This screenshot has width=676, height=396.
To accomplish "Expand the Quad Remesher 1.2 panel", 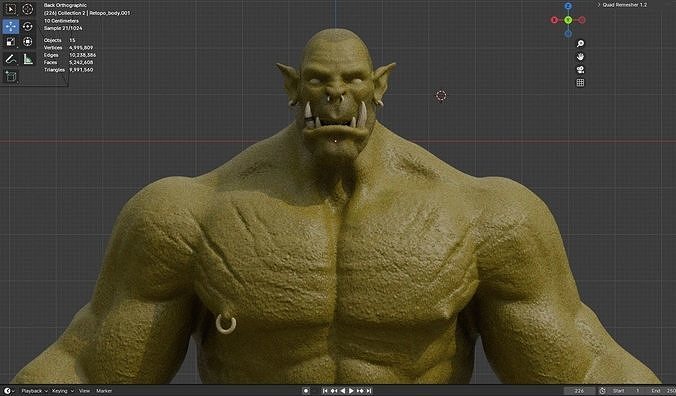I will click(x=622, y=5).
